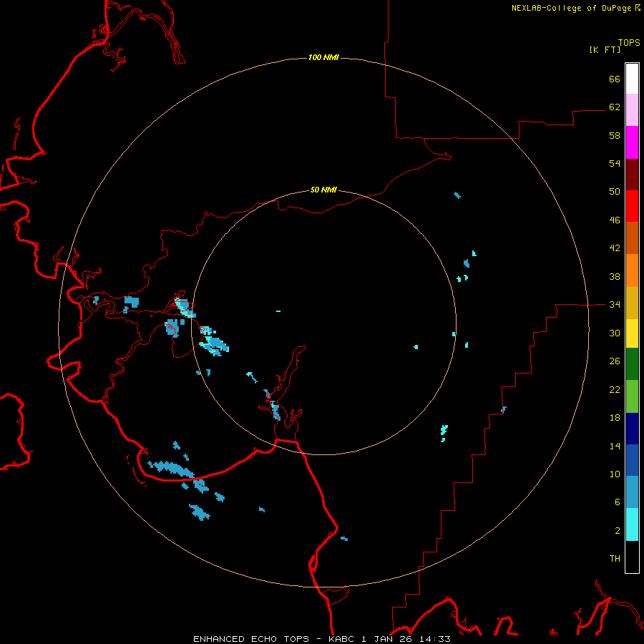Select the dark green 30 kft swatch
The width and height of the screenshot is (644, 644).
tap(632, 364)
